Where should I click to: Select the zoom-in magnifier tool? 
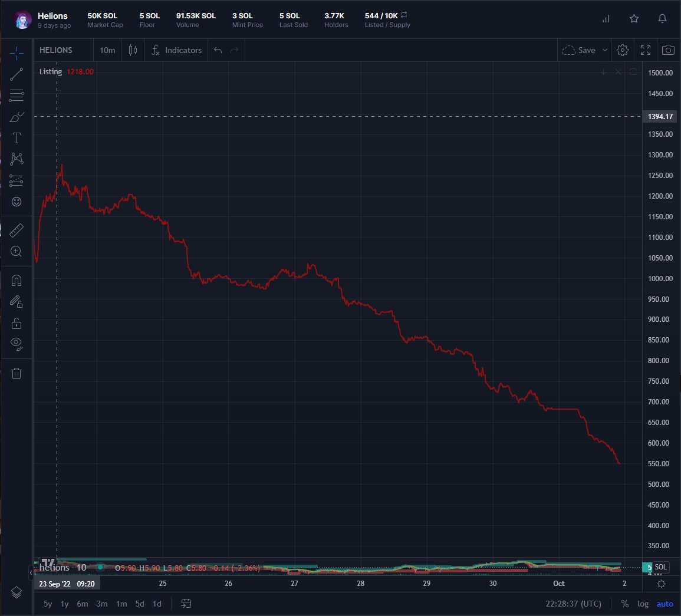17,252
